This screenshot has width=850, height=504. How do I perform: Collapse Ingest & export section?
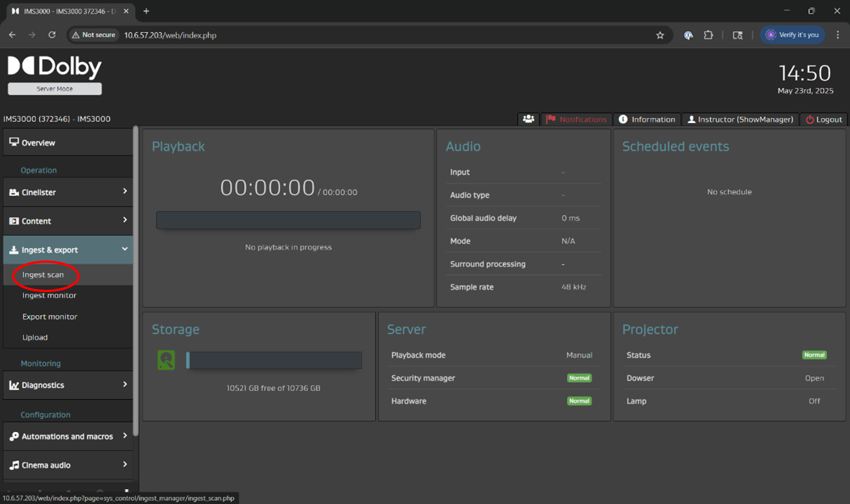click(x=68, y=250)
